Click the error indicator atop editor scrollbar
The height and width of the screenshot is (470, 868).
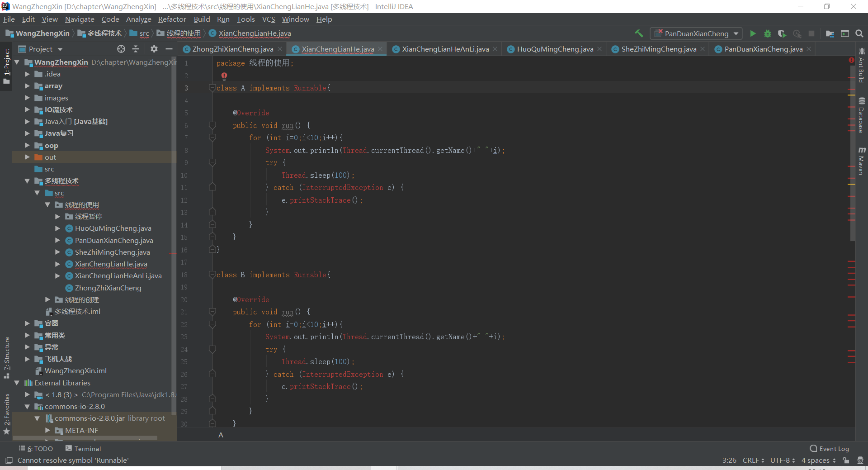pos(851,60)
